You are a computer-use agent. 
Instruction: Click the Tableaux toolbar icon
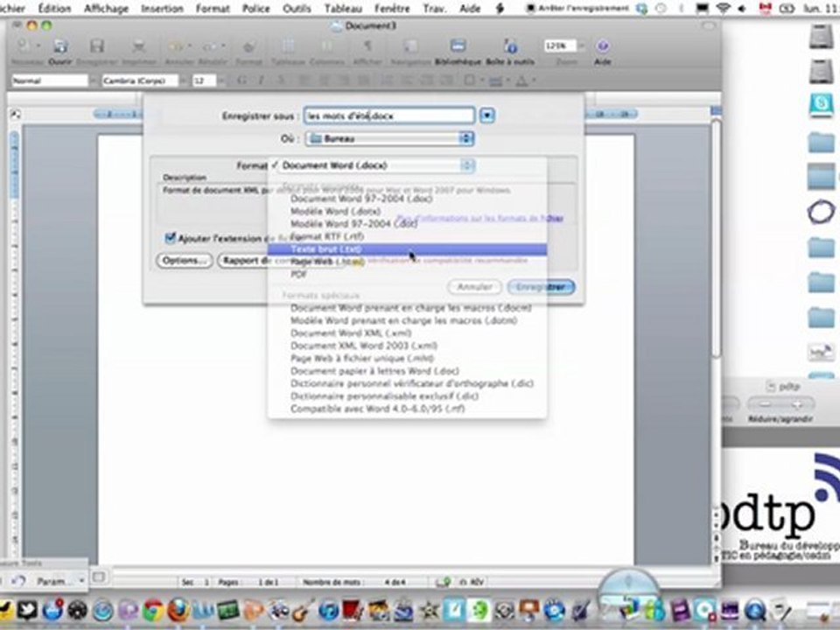point(288,46)
